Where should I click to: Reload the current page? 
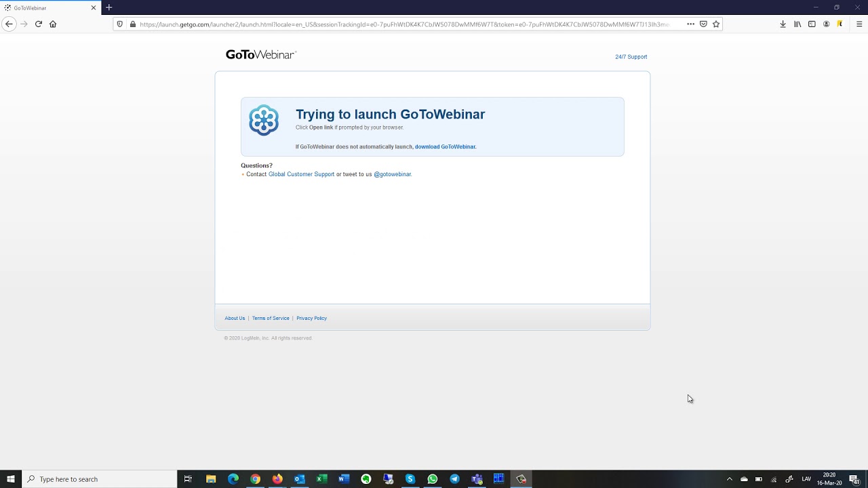pos(39,24)
